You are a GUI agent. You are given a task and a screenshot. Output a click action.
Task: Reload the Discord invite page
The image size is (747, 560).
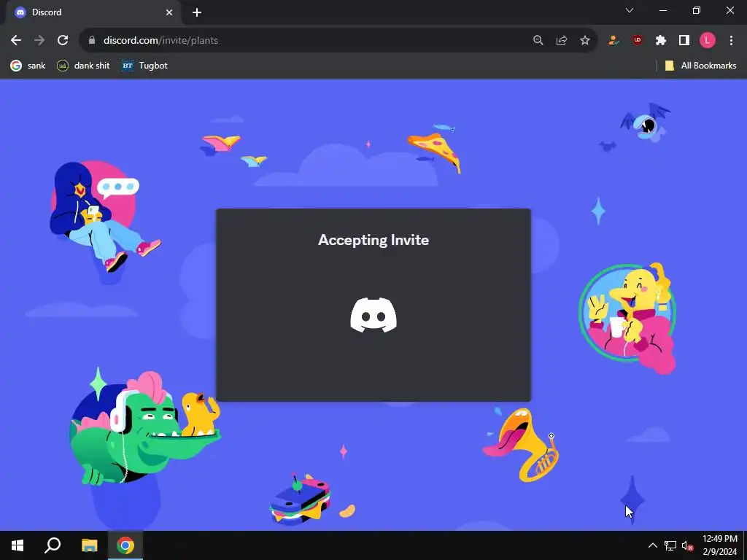tap(63, 41)
